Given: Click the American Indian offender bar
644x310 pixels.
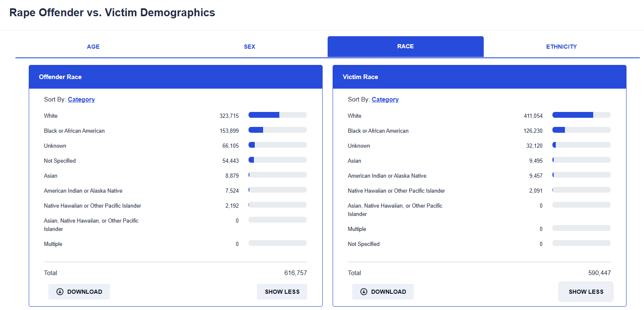Looking at the screenshot, I should click(x=278, y=190).
